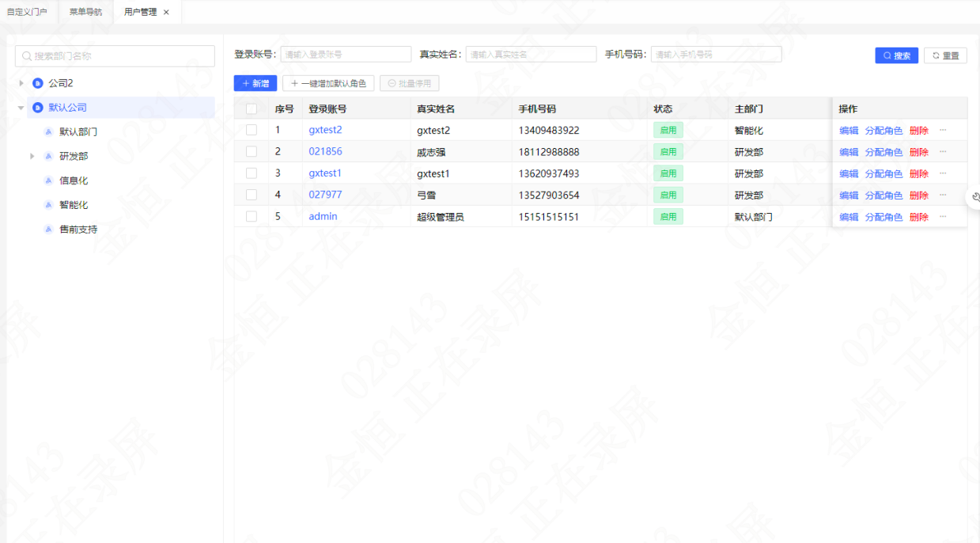Open the 027977 account link

tap(325, 195)
